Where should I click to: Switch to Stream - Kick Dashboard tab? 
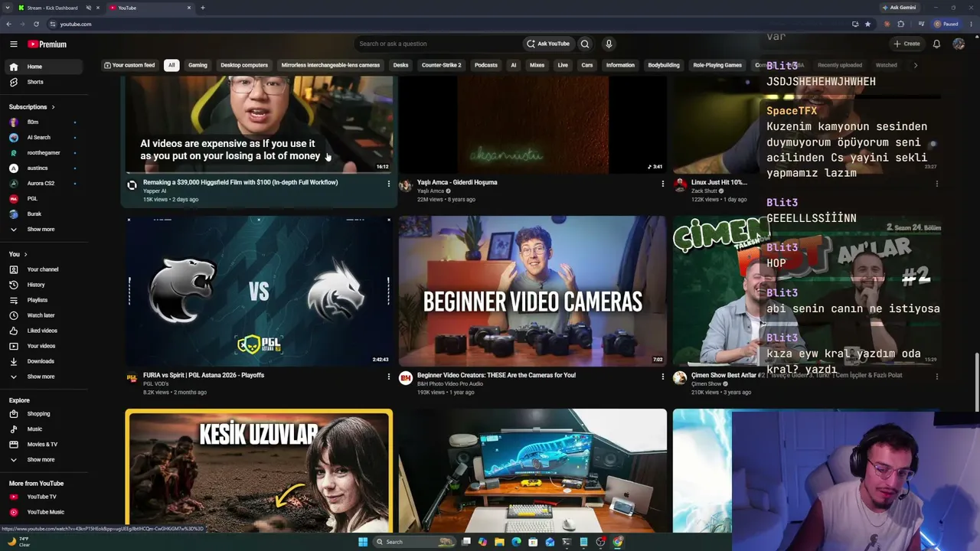pyautogui.click(x=52, y=8)
